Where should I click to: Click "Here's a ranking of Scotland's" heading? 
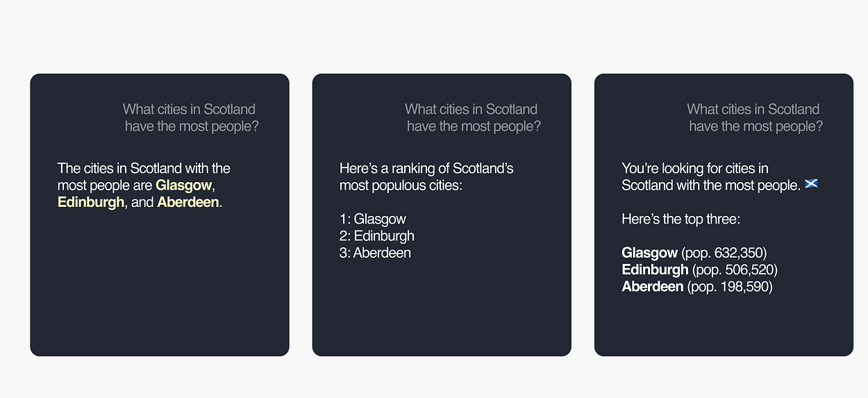(x=426, y=168)
